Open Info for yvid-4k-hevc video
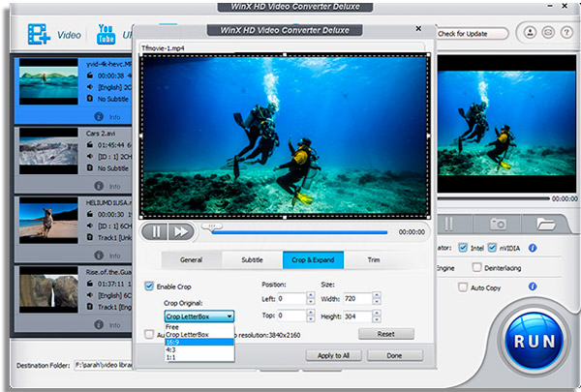 [99, 116]
